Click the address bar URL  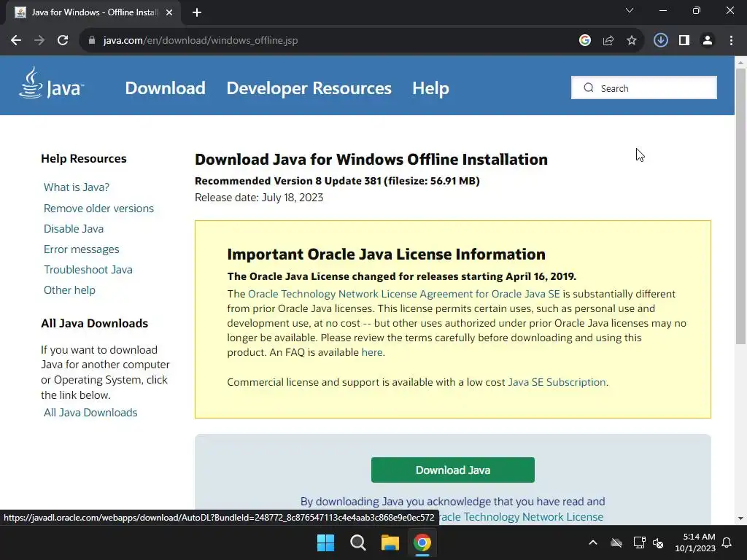click(201, 41)
